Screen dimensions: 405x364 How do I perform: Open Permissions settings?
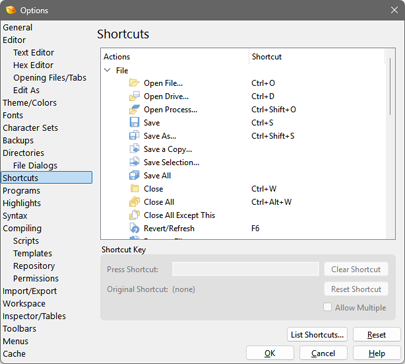click(36, 278)
